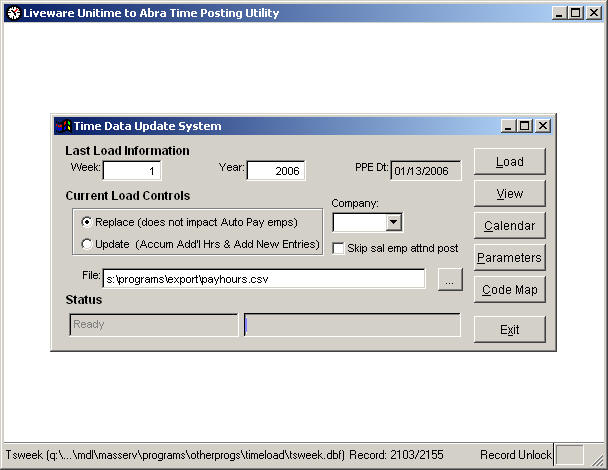Open the Parameters button

click(x=510, y=257)
